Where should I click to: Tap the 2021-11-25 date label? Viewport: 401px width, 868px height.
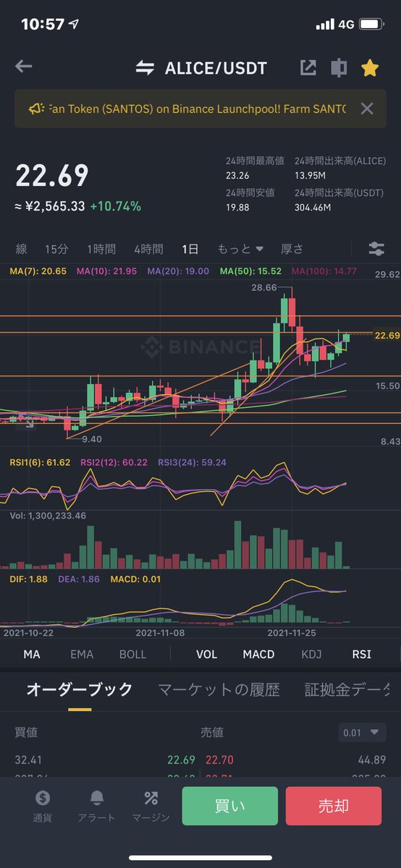[x=293, y=633]
